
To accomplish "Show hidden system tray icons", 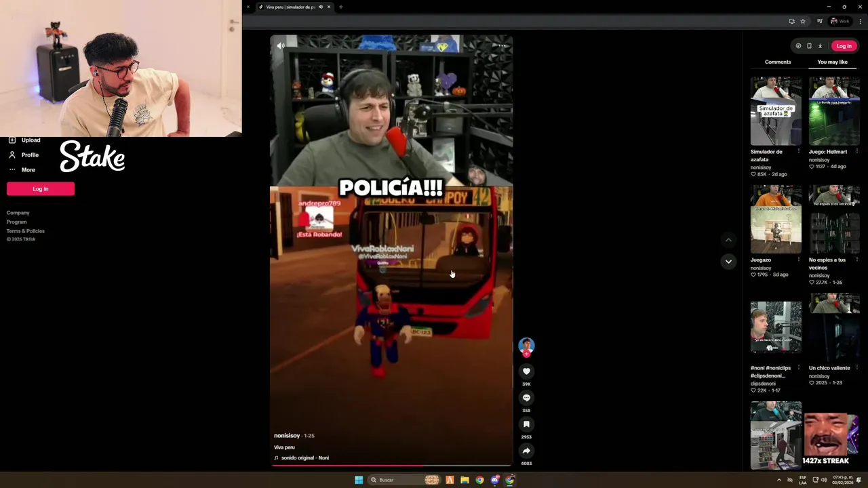I will (x=778, y=480).
